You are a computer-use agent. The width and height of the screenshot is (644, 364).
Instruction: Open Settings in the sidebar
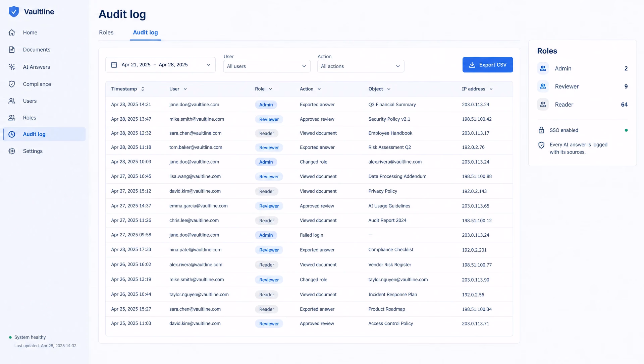(x=44, y=151)
